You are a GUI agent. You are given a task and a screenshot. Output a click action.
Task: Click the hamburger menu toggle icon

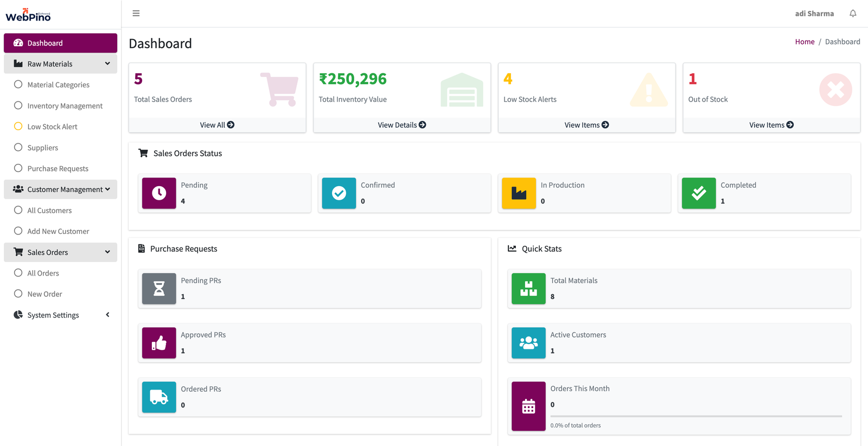(136, 14)
